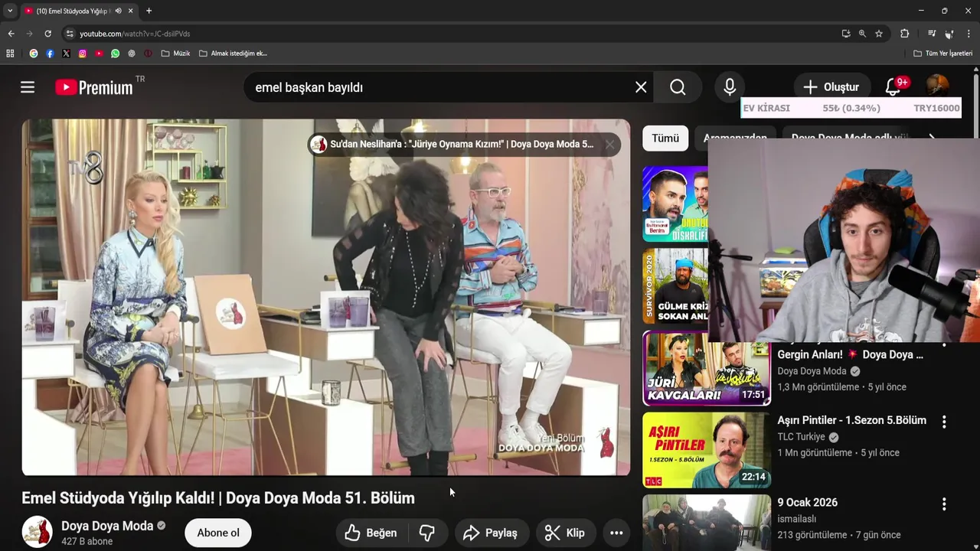
Task: Expand the tab search dropdown
Action: (10, 11)
